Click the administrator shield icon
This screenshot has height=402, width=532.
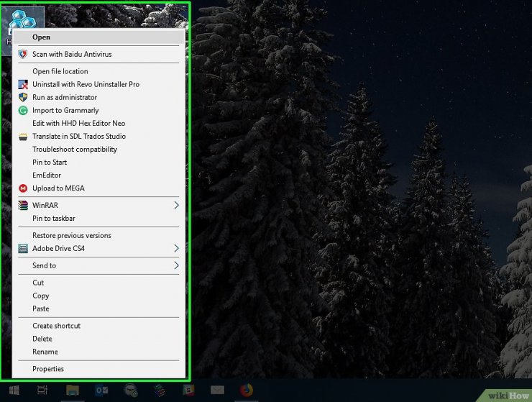[23, 97]
